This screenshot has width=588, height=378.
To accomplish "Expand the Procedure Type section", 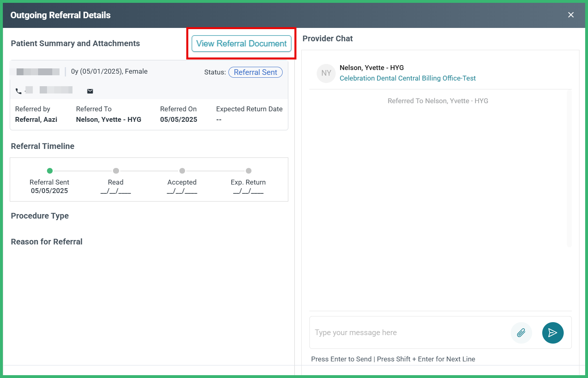I will click(40, 216).
